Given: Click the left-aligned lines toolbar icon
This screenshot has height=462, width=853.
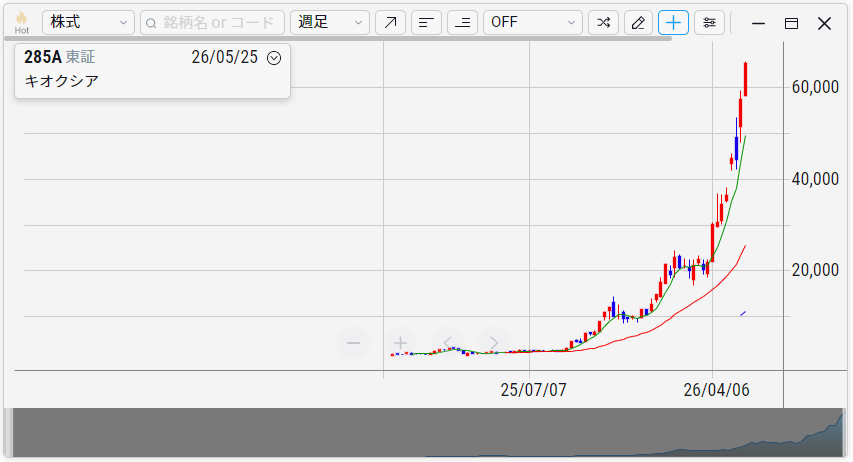Looking at the screenshot, I should (426, 22).
